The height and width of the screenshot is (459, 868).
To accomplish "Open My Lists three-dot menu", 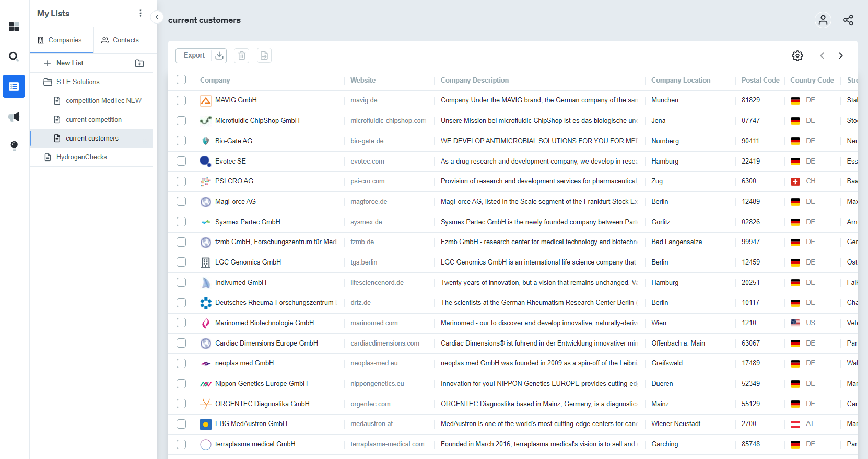I will coord(140,13).
